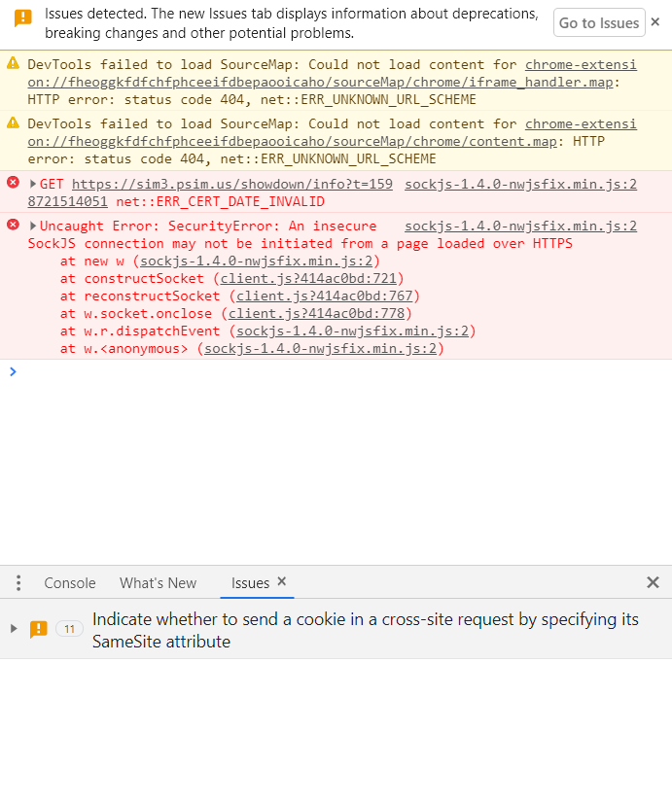Expand the GET request error entry
The width and height of the screenshot is (672, 802).
[33, 184]
